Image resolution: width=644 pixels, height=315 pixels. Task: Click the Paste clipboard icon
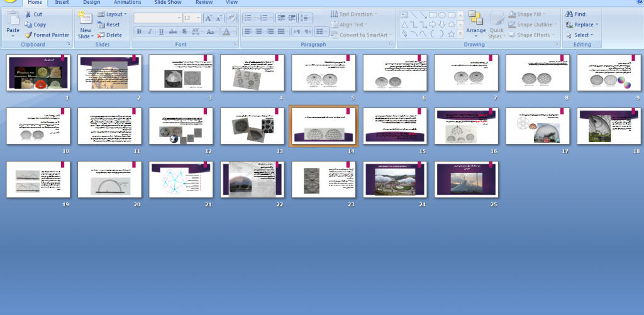[x=13, y=19]
